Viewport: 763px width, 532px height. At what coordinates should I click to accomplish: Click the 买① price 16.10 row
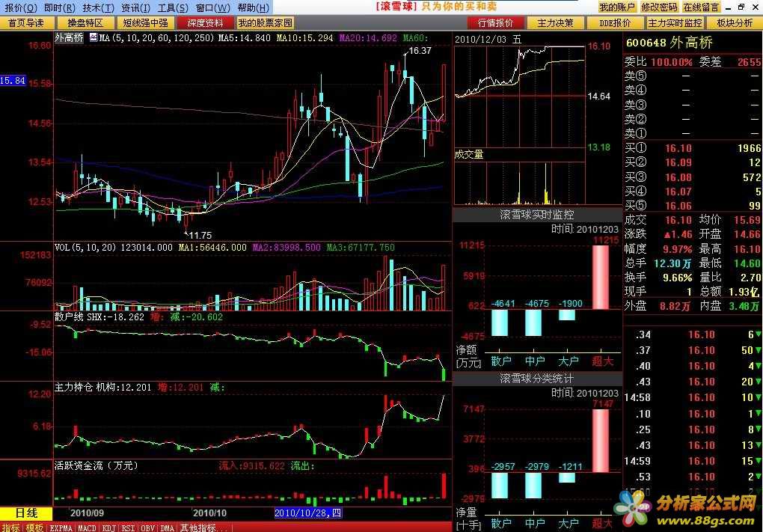point(693,148)
